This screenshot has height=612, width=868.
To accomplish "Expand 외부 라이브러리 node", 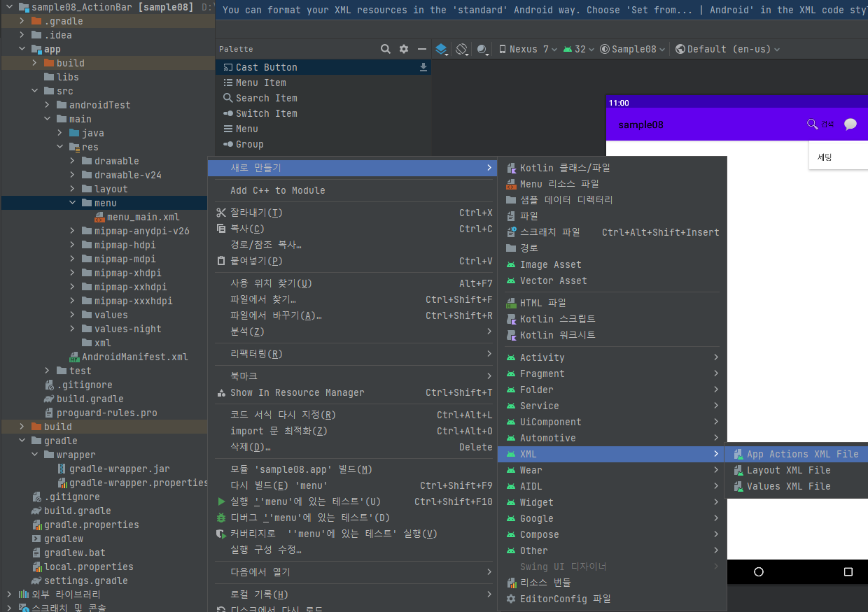I will (9, 595).
